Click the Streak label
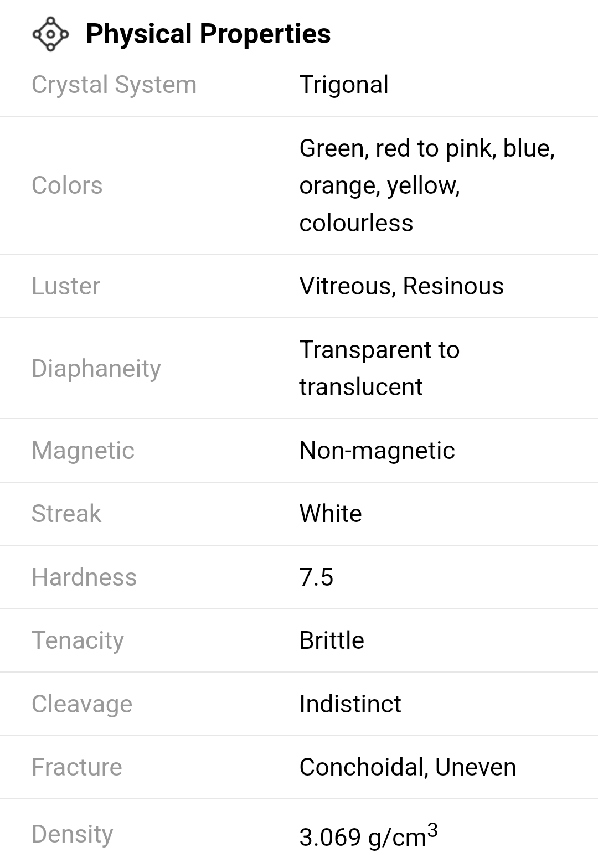 click(66, 514)
